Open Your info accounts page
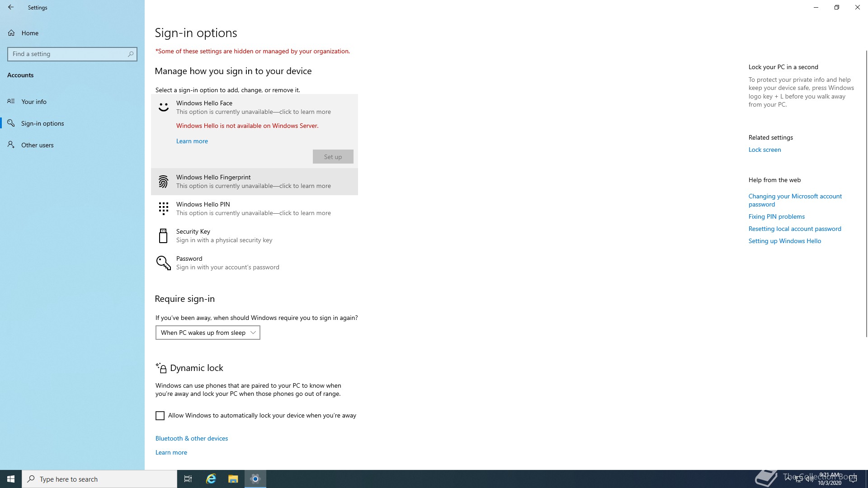 (34, 102)
